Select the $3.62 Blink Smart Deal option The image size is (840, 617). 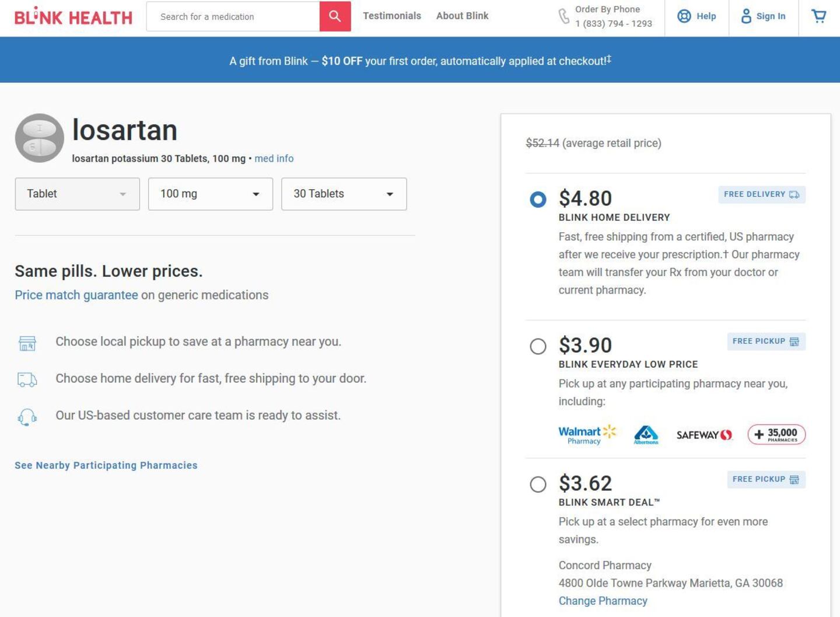tap(538, 484)
